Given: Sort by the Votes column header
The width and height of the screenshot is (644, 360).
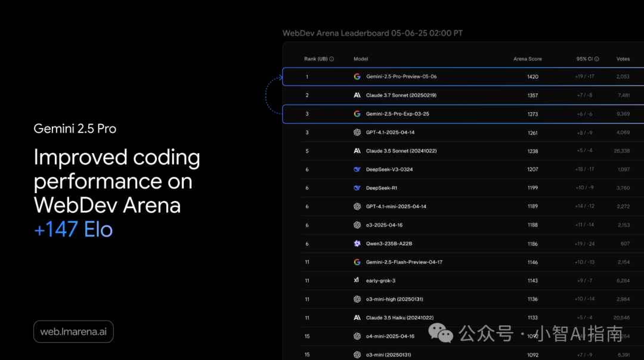Looking at the screenshot, I should 623,59.
